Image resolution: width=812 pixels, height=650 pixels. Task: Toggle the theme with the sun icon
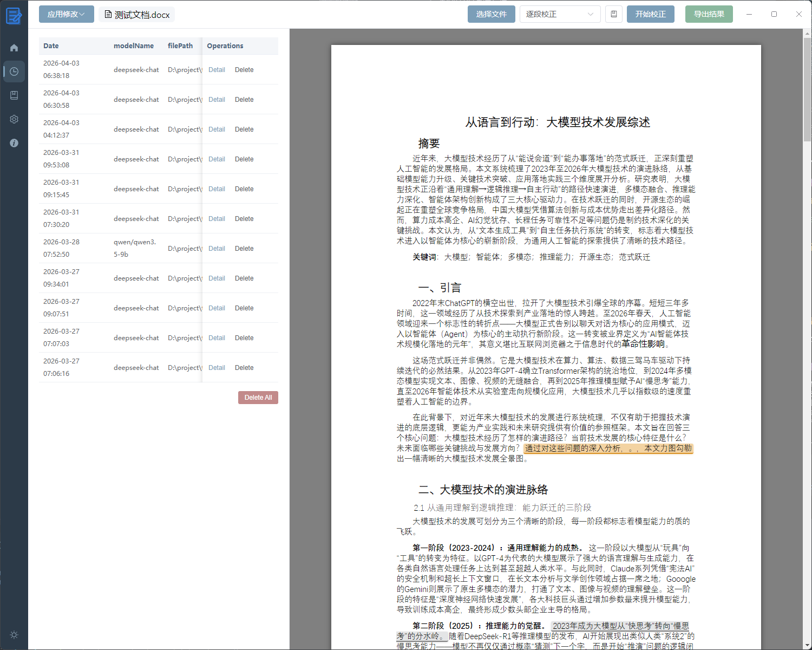pos(14,635)
